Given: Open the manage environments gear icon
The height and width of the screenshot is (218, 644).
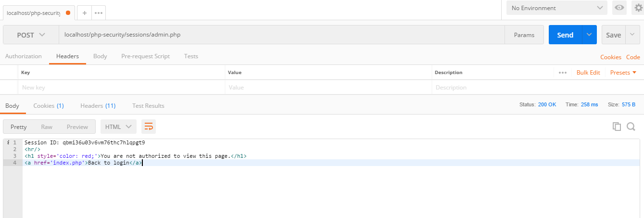Looking at the screenshot, I should click(638, 8).
